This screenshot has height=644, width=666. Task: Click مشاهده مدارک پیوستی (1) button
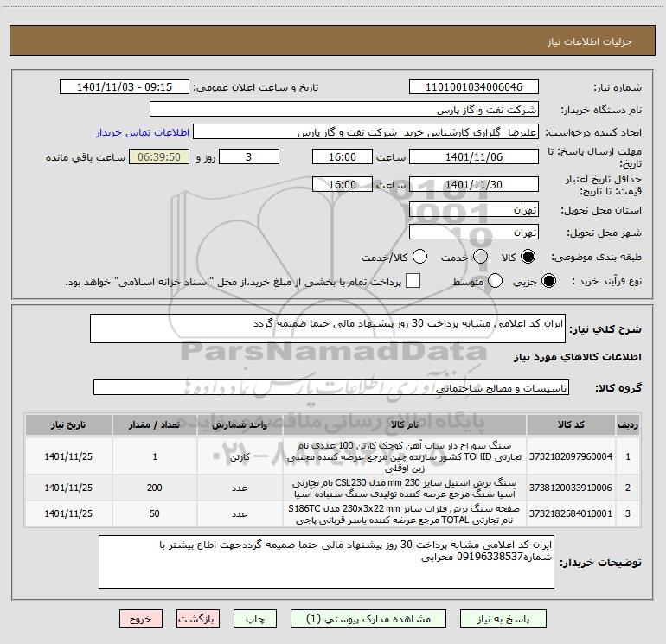pos(368,619)
